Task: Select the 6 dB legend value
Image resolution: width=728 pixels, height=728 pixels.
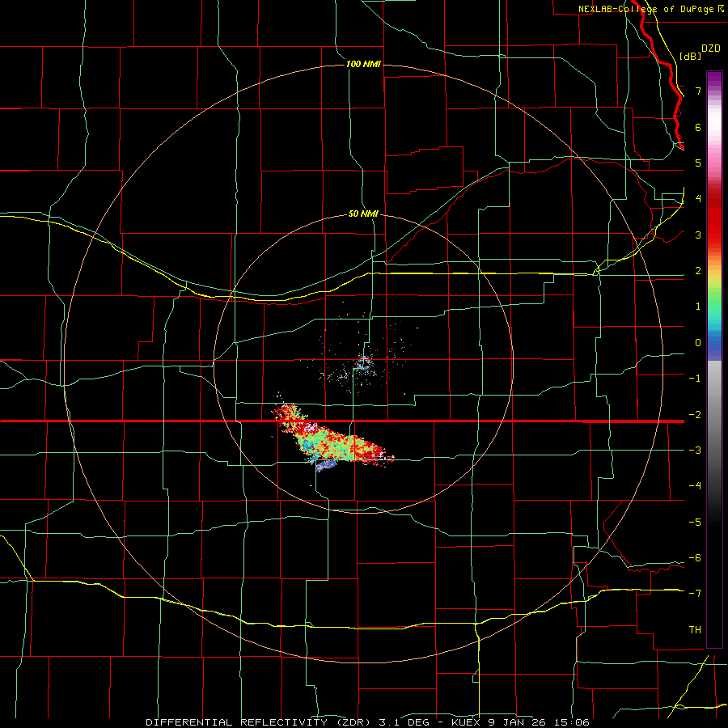Action: click(698, 127)
